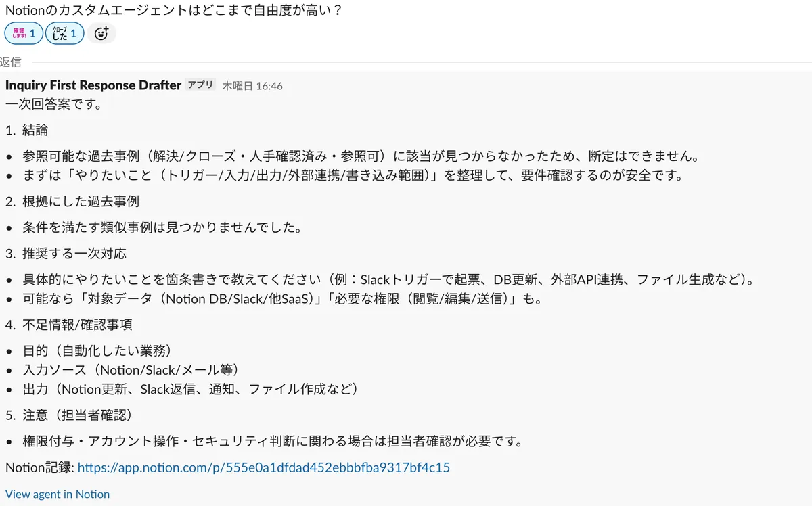Click the 一次回答案です intro line
The width and height of the screenshot is (812, 506).
click(x=54, y=104)
